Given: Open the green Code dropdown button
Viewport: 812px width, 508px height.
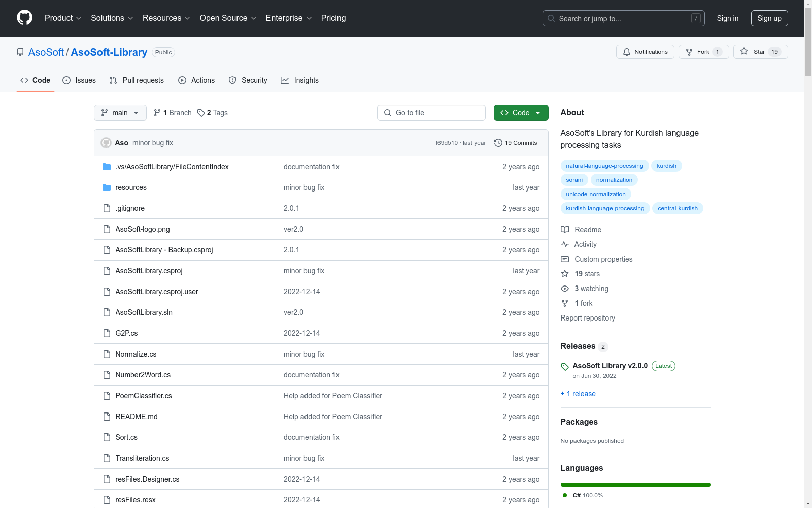Looking at the screenshot, I should click(x=521, y=113).
